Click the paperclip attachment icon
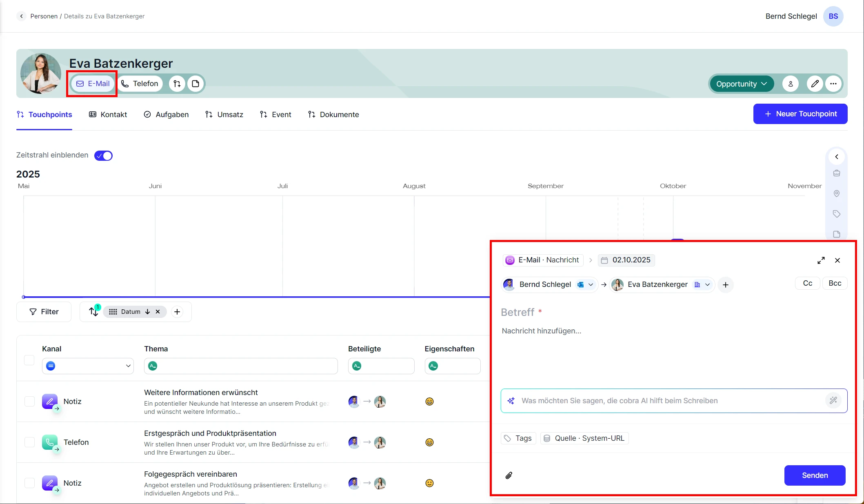864x504 pixels. click(509, 475)
